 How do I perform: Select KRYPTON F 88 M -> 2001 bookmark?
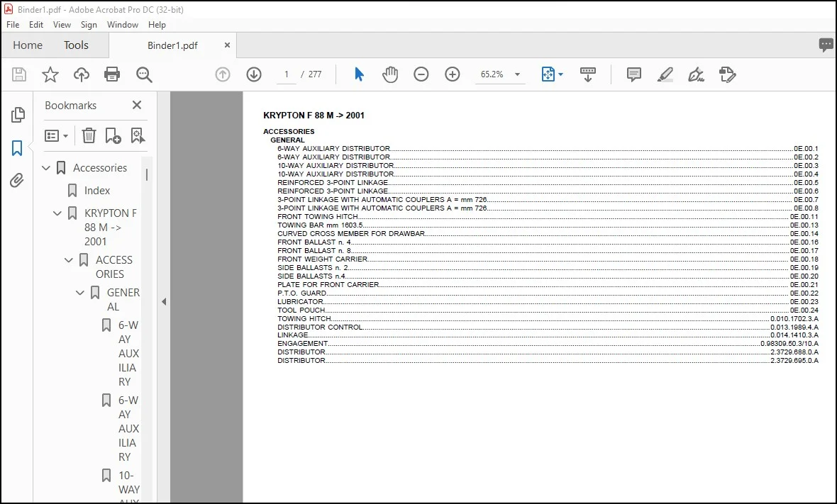coord(111,228)
